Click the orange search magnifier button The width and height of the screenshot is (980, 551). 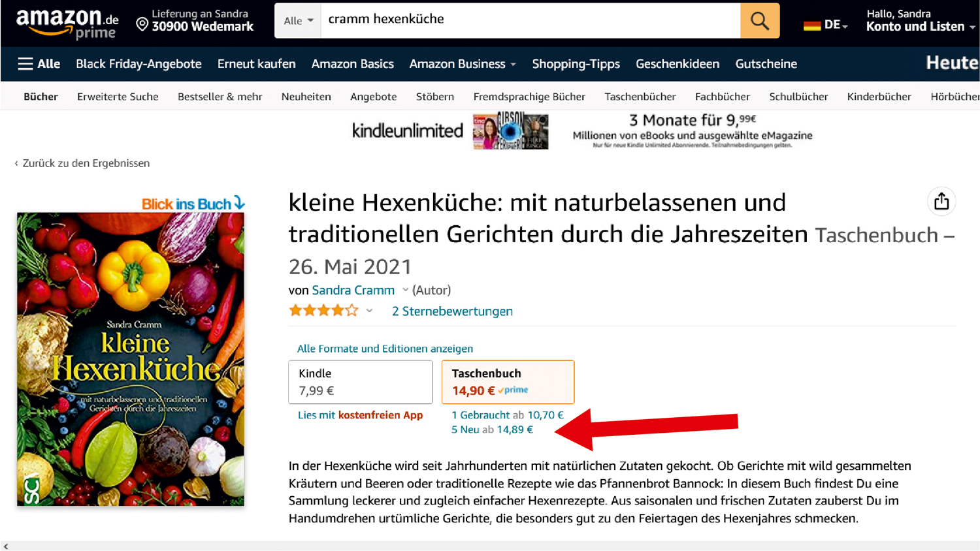pyautogui.click(x=759, y=20)
